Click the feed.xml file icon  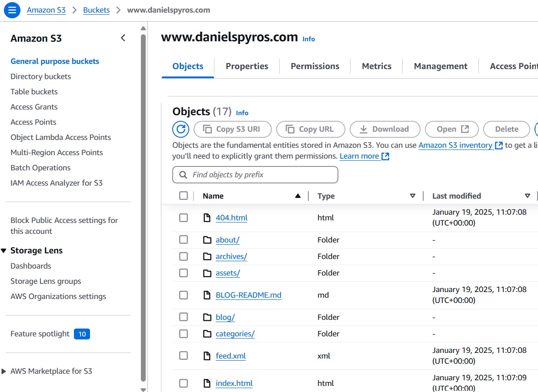pos(207,356)
